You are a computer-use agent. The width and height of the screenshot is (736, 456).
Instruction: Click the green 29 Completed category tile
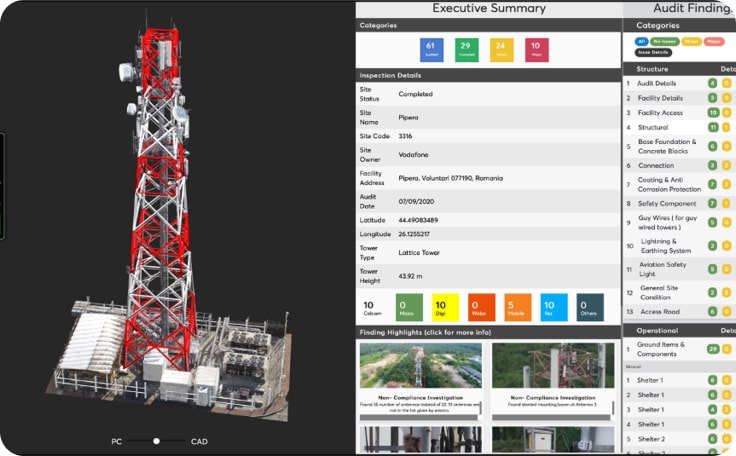[x=465, y=50]
